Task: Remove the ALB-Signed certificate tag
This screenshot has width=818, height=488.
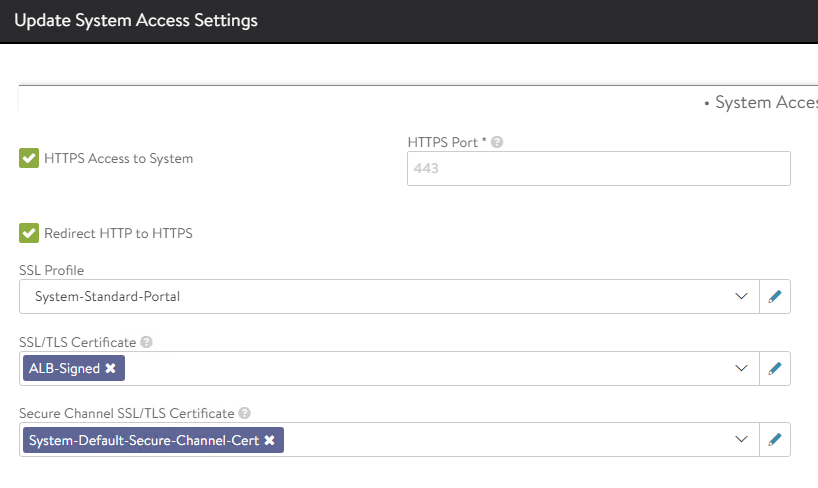Action: coord(111,369)
